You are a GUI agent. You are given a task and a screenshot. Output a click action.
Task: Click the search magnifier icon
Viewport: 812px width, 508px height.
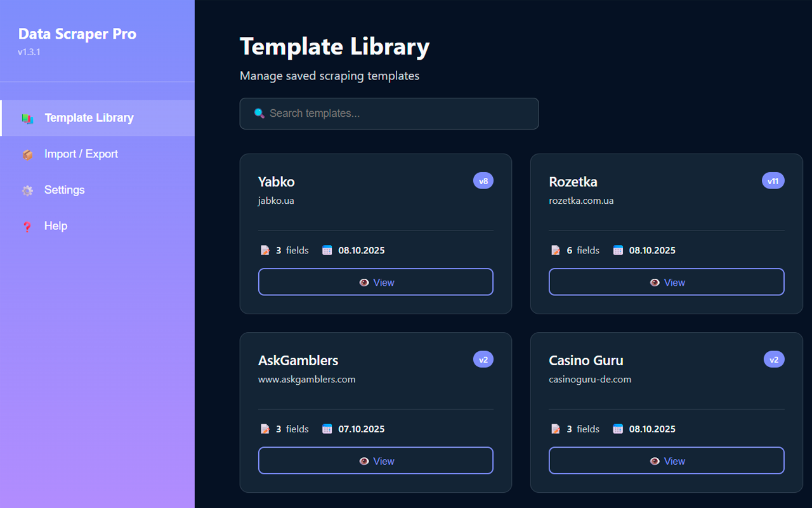259,114
